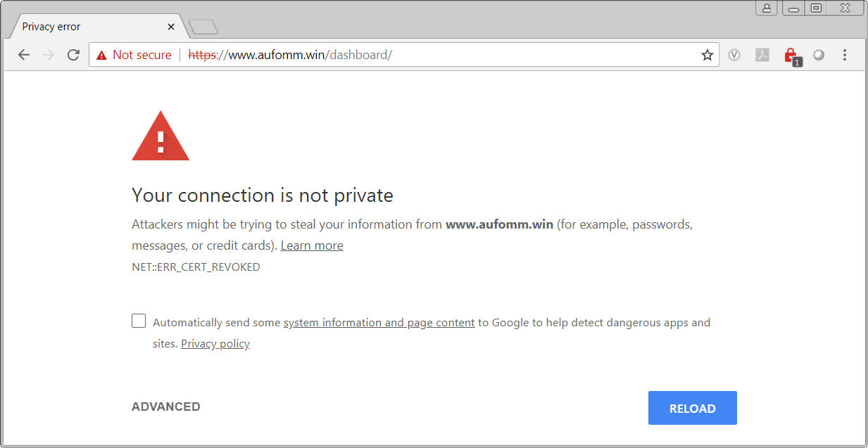Click the profile user button in title bar

point(767,8)
